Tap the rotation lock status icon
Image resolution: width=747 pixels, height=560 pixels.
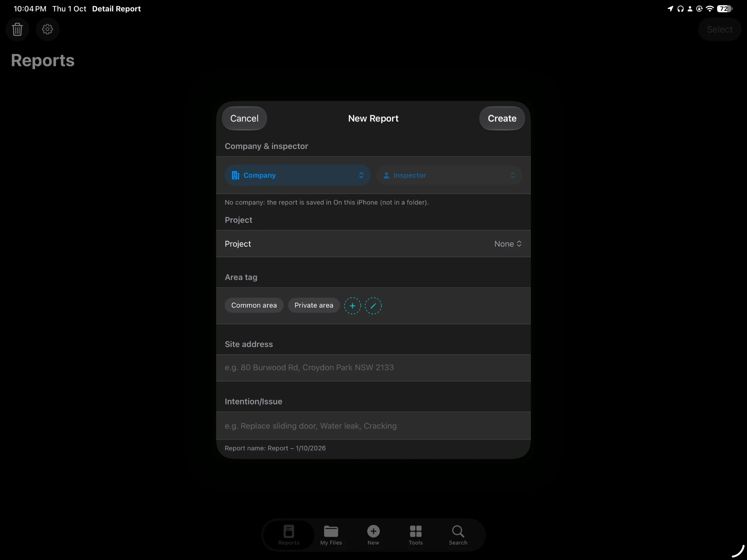click(x=699, y=9)
